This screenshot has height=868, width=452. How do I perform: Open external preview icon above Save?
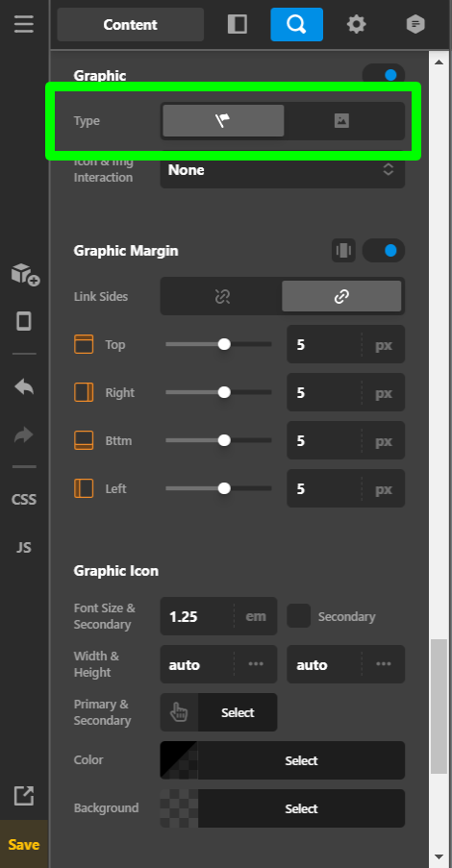tap(24, 796)
